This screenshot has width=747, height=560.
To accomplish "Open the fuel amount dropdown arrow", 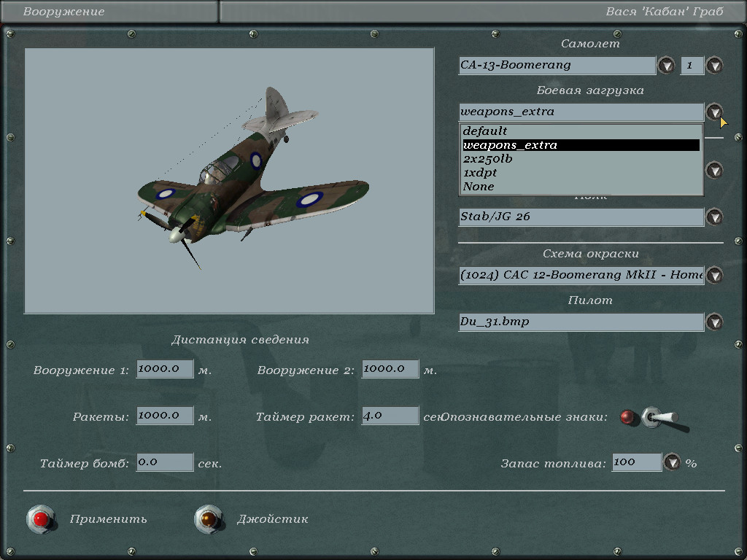I will point(672,462).
